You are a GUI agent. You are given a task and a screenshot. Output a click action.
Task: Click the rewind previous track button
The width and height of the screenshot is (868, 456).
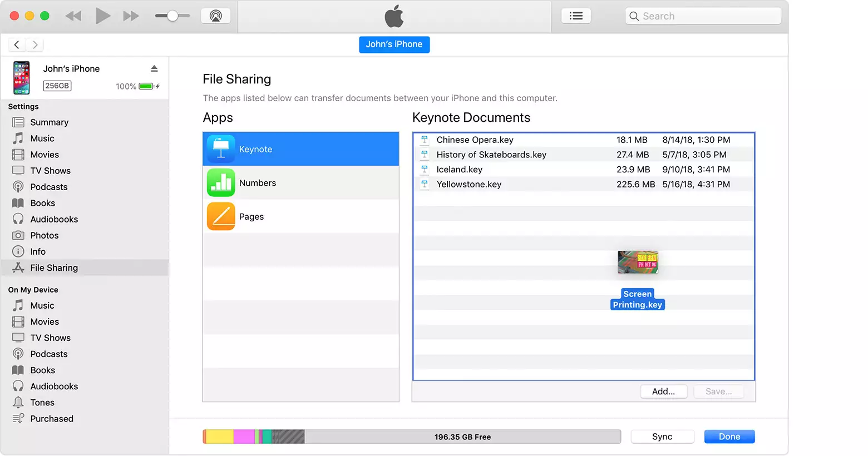73,16
